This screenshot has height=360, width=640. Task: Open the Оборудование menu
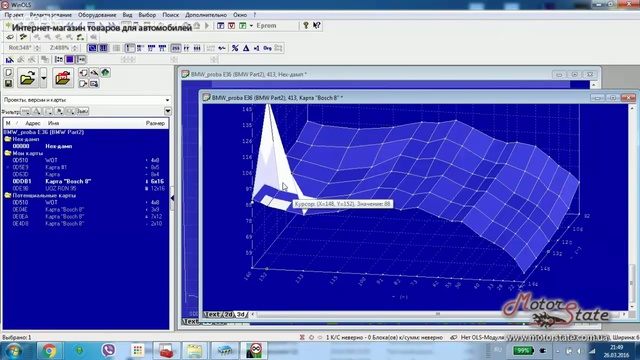(97, 15)
